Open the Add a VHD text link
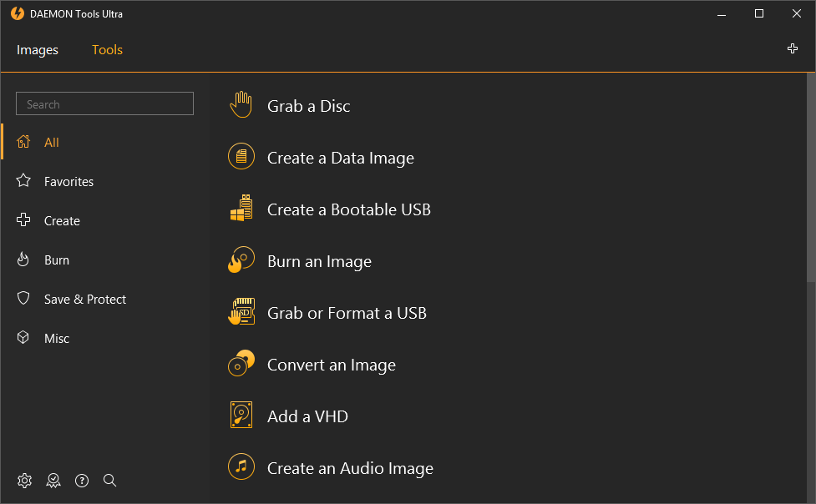 307,416
